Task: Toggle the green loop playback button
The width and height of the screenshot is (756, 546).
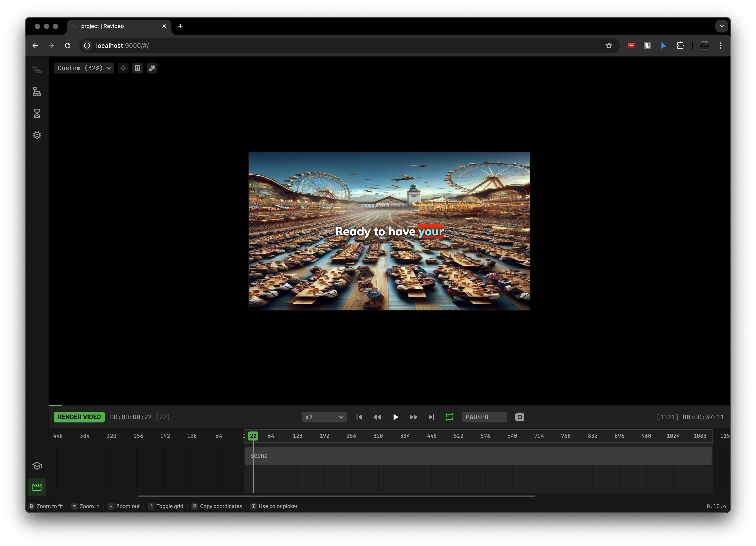Action: tap(449, 417)
